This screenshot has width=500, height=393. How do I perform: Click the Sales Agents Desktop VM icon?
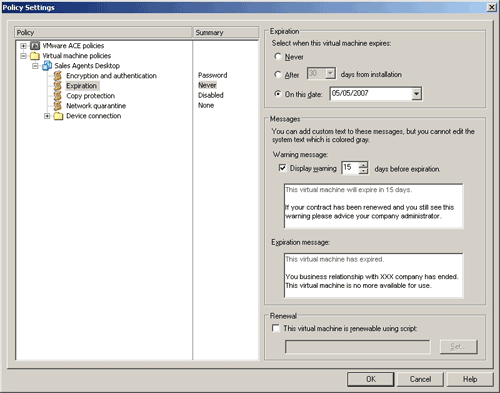[x=47, y=66]
